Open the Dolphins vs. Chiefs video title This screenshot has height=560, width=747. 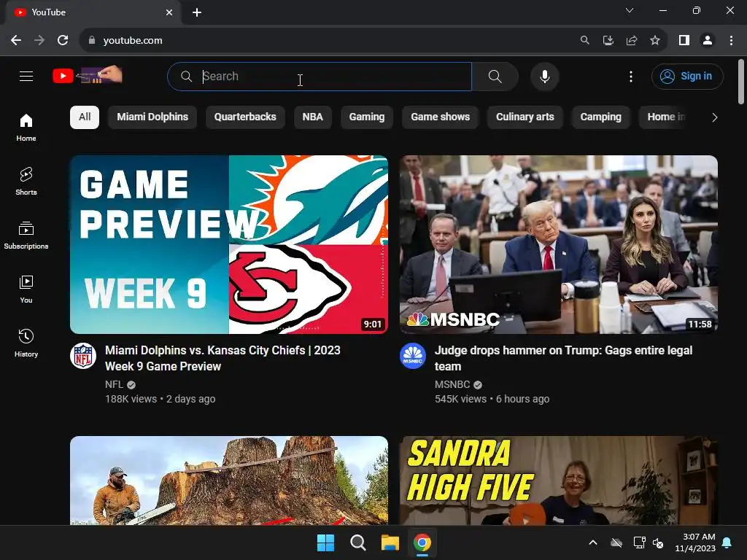tap(222, 358)
